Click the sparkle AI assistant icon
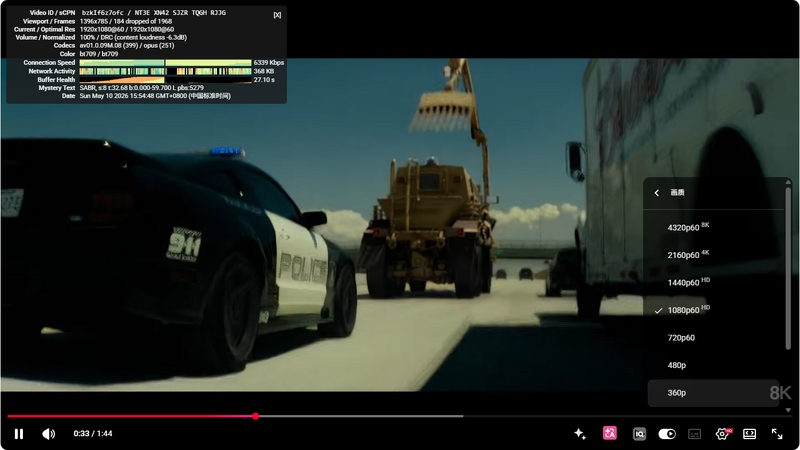This screenshot has height=450, width=800. [x=580, y=434]
